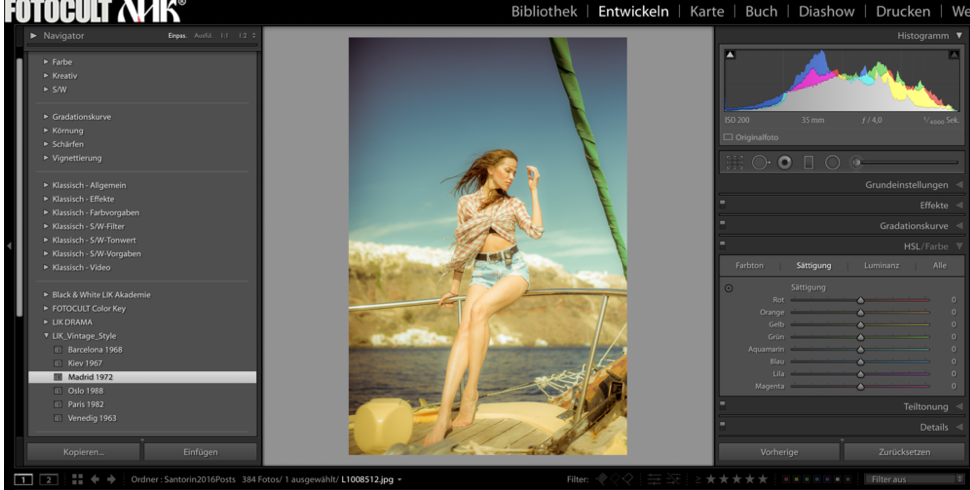
Task: Show Alle HSL adjustments
Action: pos(940,265)
